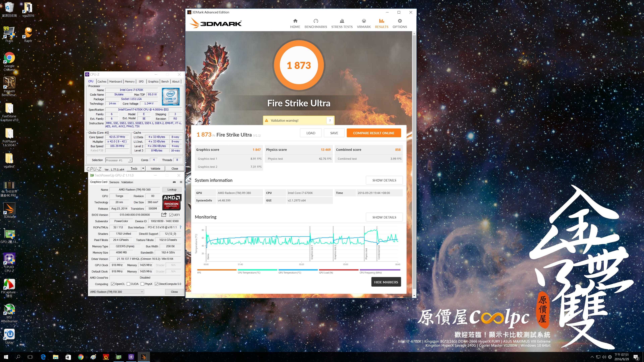This screenshot has width=644, height=362.
Task: Open the Uplay desktop shortcut
Action: 9,336
